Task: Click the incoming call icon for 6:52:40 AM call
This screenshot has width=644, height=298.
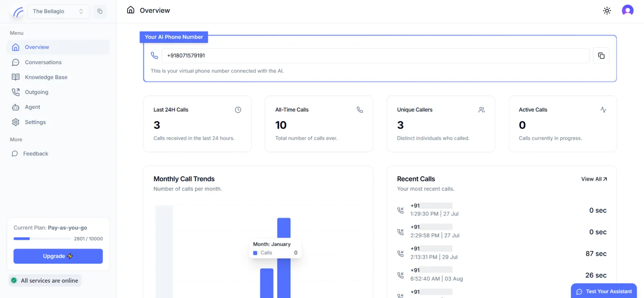Action: 400,275
